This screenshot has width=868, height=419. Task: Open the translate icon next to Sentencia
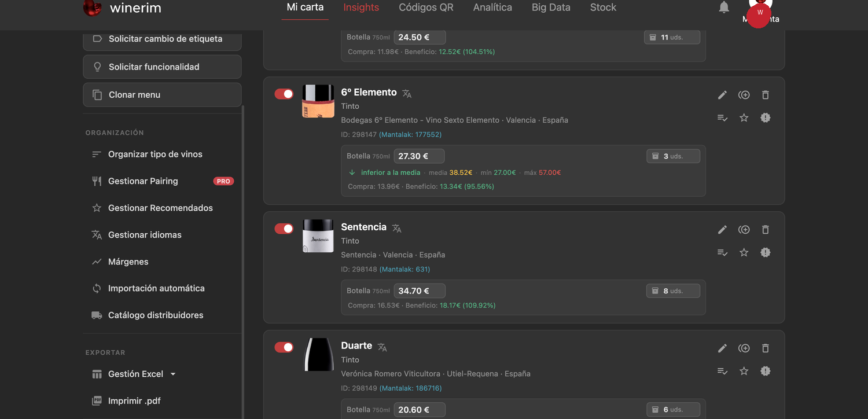point(396,228)
